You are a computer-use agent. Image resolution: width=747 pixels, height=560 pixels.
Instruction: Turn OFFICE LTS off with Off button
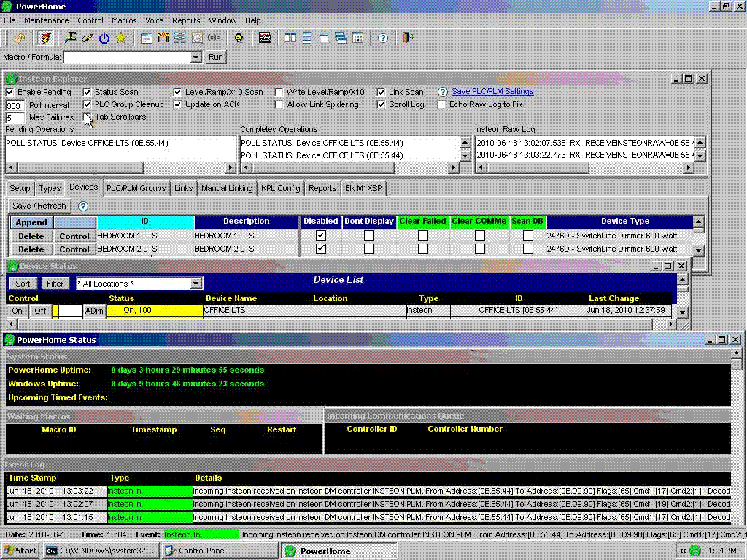pos(40,311)
